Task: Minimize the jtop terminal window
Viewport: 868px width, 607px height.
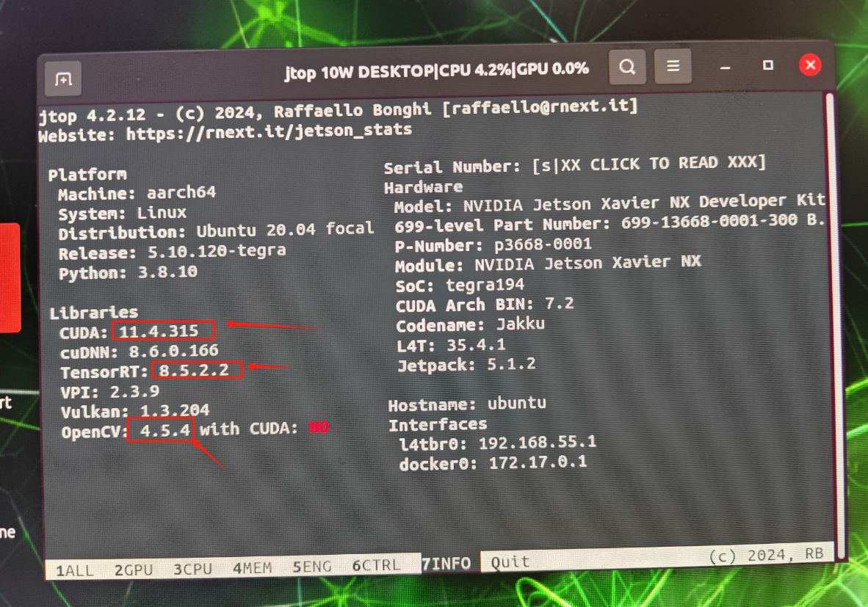Action: [x=726, y=68]
